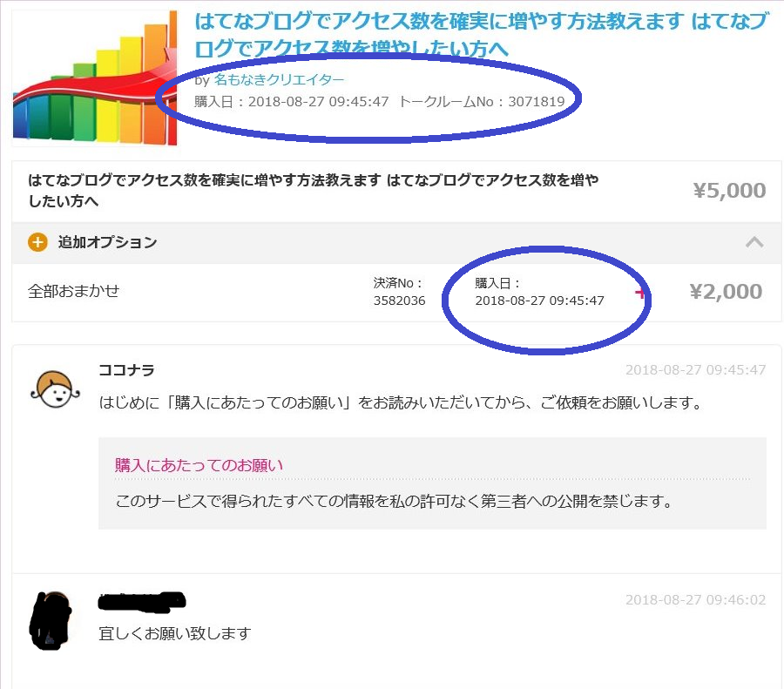Select the payment number 3582036

(x=399, y=301)
